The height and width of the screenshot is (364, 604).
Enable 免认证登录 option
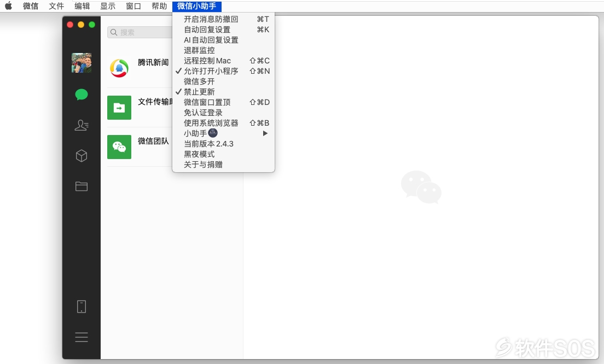pyautogui.click(x=223, y=113)
